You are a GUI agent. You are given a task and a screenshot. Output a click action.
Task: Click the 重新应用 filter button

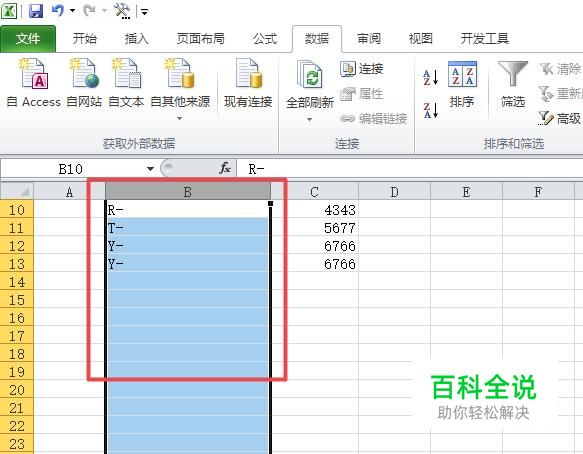click(x=560, y=94)
